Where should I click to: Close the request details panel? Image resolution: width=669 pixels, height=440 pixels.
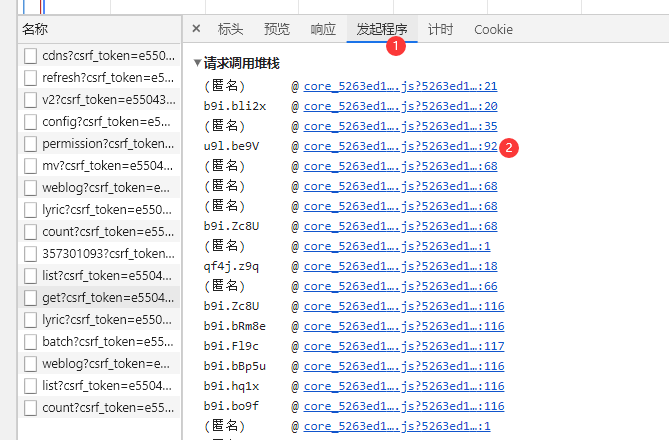(196, 30)
